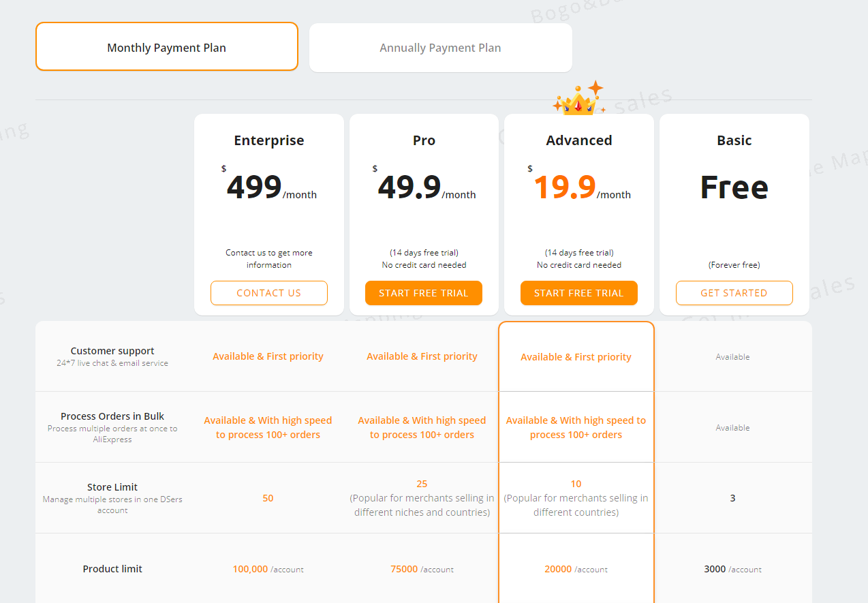The image size is (868, 603).
Task: Start the free trial for the Advanced plan
Action: (578, 292)
